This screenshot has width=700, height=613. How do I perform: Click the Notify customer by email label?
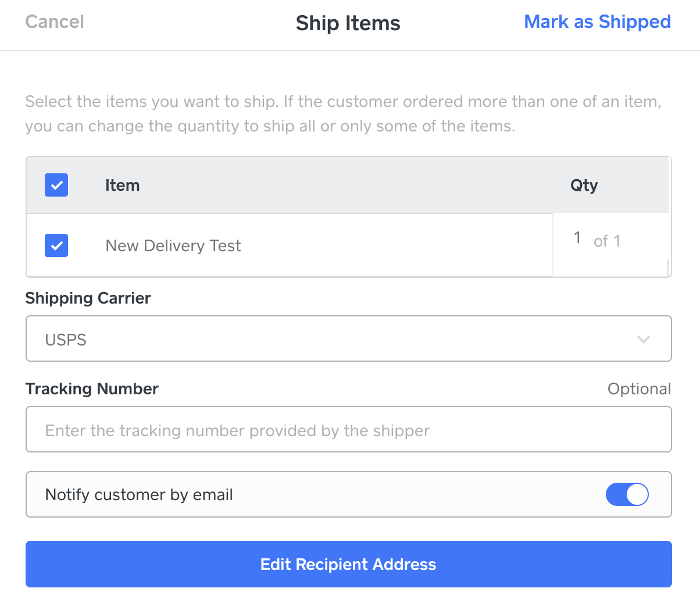pyautogui.click(x=139, y=495)
